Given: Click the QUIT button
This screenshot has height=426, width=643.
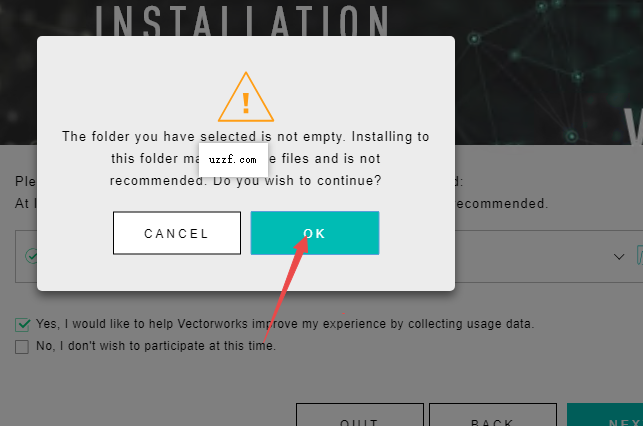Looking at the screenshot, I should click(x=360, y=415).
